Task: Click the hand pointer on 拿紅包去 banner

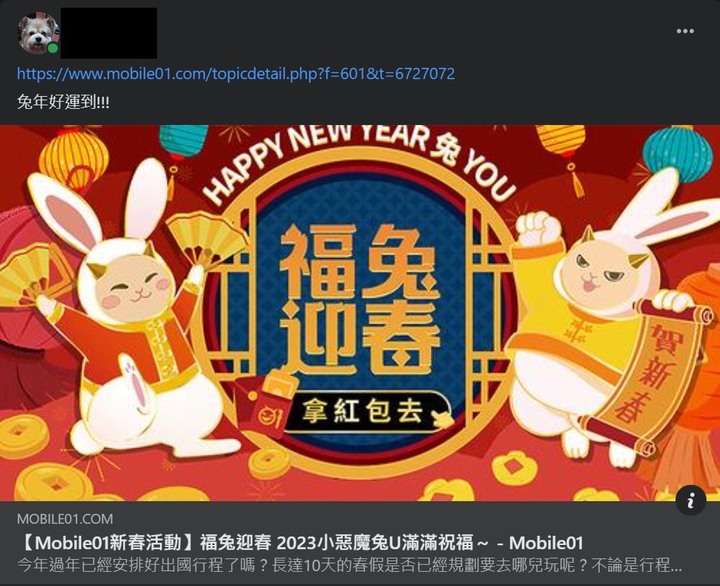Action: [442, 418]
